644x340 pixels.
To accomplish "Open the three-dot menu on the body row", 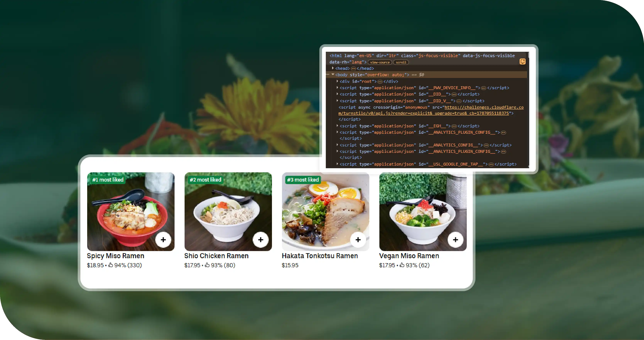I will [x=327, y=74].
